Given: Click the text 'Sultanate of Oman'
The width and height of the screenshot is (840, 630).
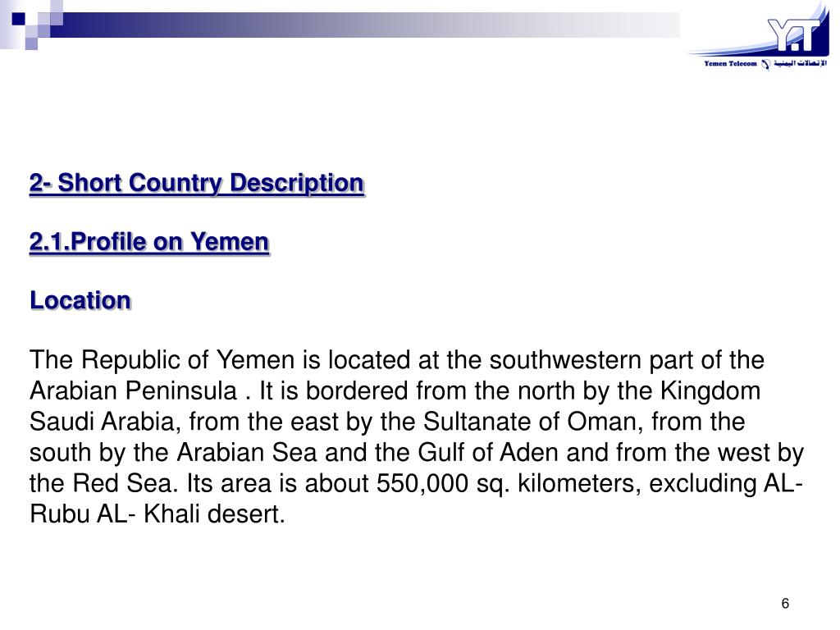Looking at the screenshot, I should [526, 422].
